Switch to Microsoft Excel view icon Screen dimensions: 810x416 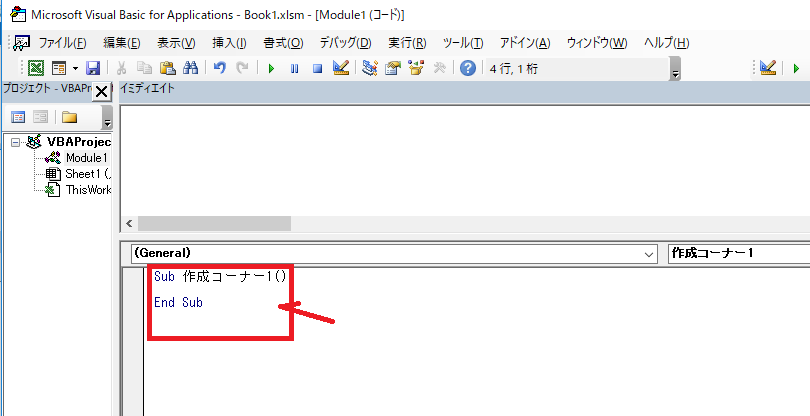pyautogui.click(x=36, y=68)
